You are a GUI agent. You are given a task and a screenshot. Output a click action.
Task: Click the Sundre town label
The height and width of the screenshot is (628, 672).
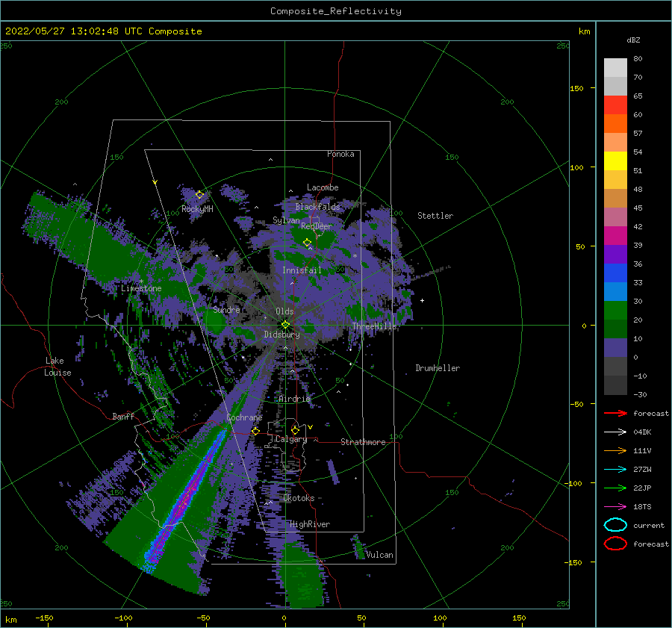(x=226, y=310)
